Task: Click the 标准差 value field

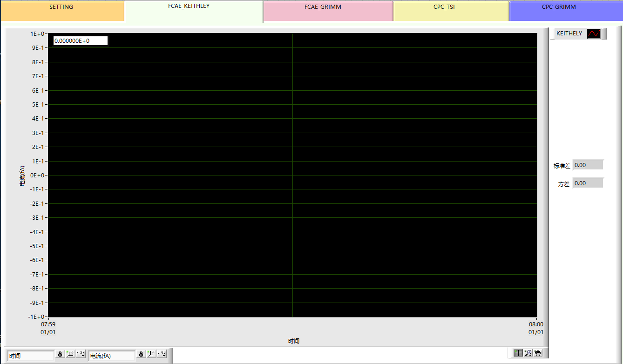Action: coord(588,165)
